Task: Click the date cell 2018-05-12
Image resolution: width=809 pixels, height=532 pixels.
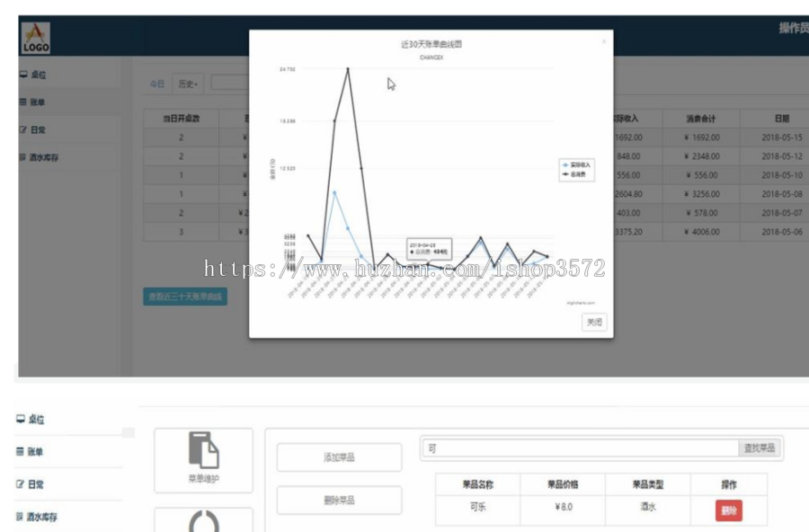Action: pos(782,155)
